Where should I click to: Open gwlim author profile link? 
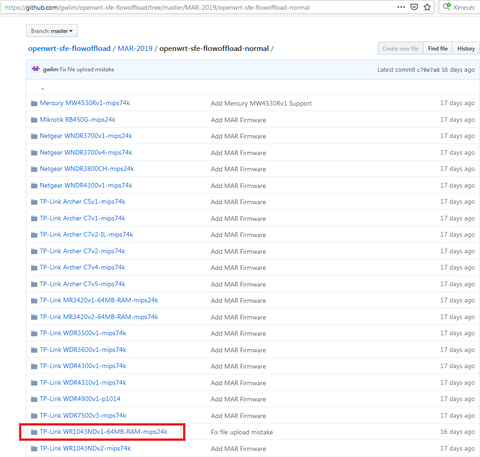click(x=50, y=69)
